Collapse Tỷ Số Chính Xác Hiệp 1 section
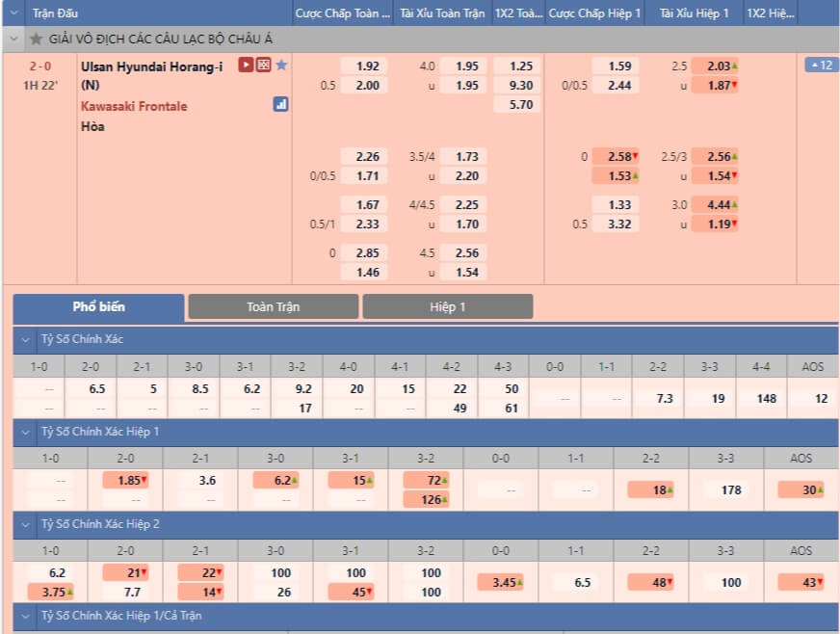The width and height of the screenshot is (840, 634). 24,432
